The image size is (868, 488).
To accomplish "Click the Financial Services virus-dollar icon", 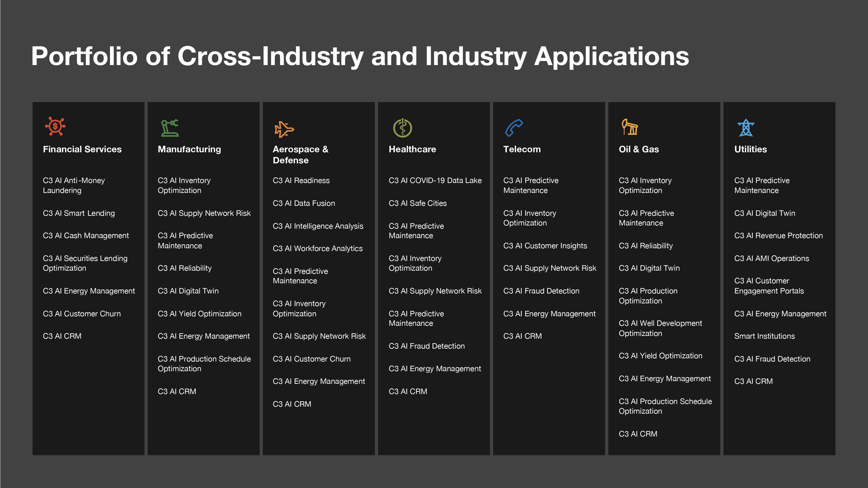I will tap(55, 126).
